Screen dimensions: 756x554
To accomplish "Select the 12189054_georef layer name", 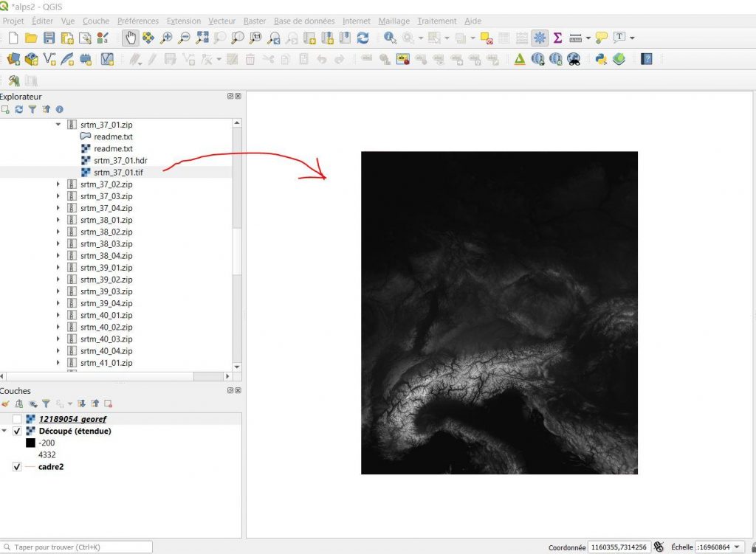I will 72,419.
